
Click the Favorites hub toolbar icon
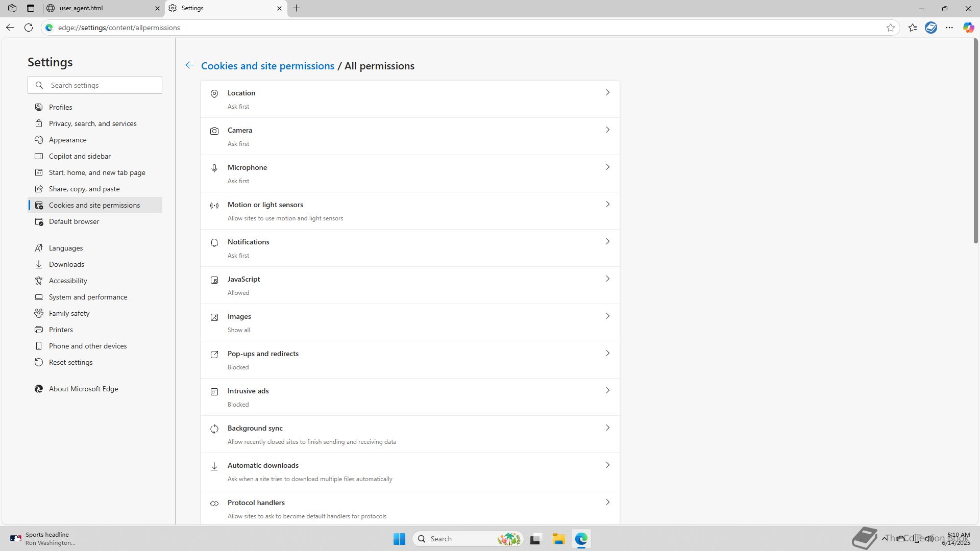(x=913, y=28)
